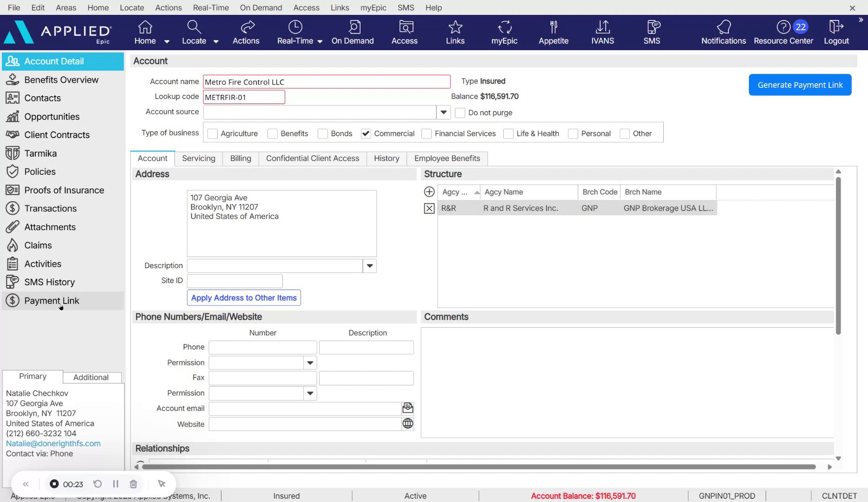Enable the Agriculture type of business checkbox
Image resolution: width=868 pixels, height=502 pixels.
click(213, 133)
